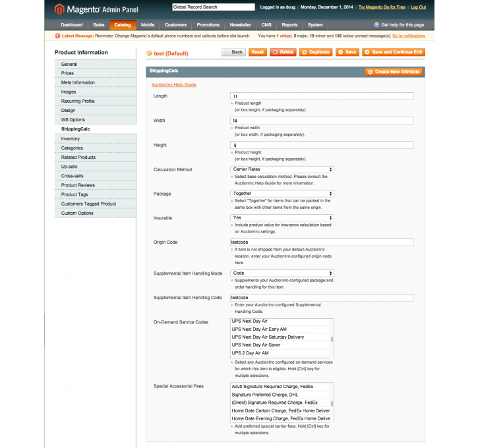Select Signature Preferred Charge, DHL

coord(280,395)
